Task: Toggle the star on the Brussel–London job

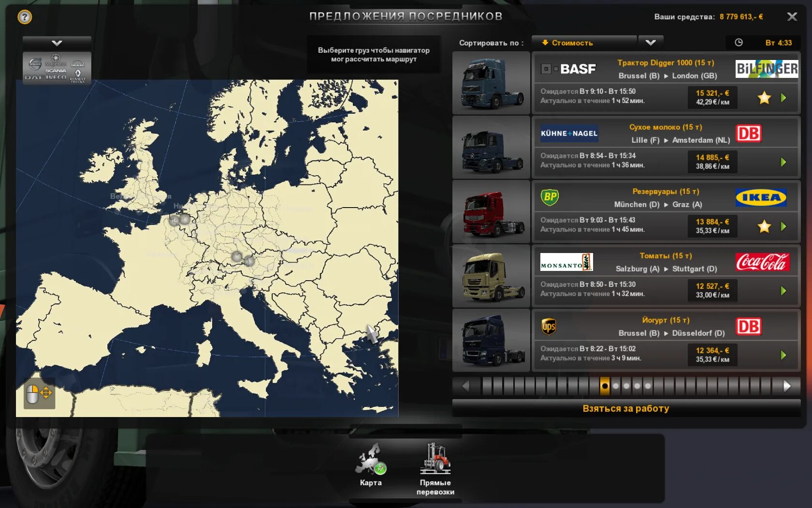Action: click(764, 98)
